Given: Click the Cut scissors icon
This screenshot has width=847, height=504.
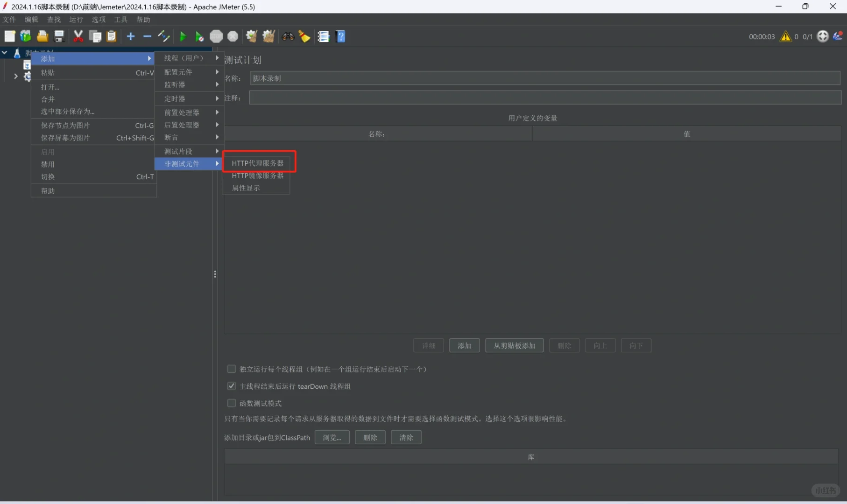Looking at the screenshot, I should click(x=78, y=36).
